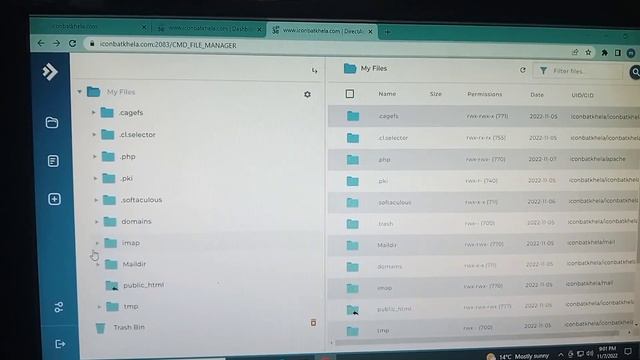Select Maildir in the folder tree
Screen dimensions: 640x360
point(134,264)
